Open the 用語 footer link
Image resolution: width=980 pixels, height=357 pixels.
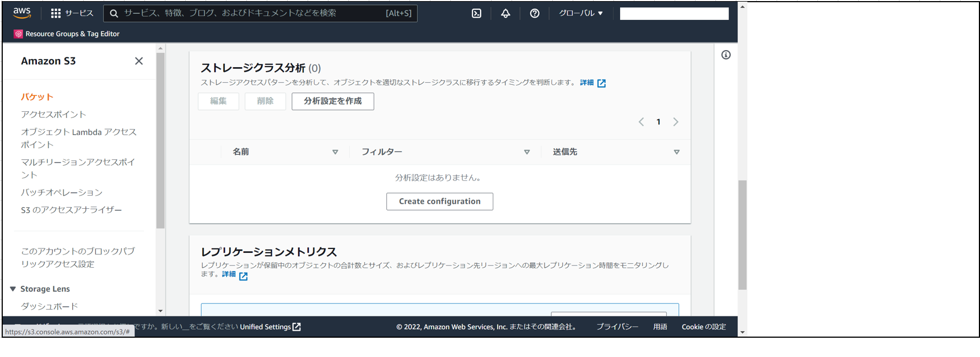point(660,327)
